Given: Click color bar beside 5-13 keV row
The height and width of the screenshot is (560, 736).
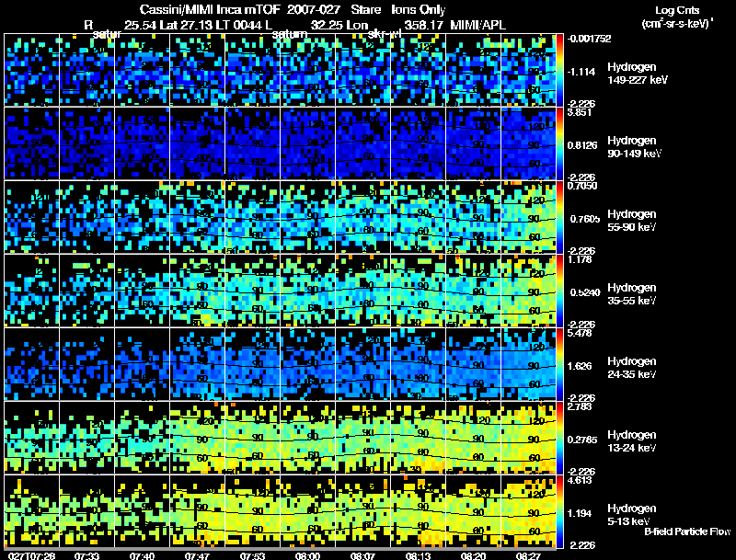Looking at the screenshot, I should click(x=559, y=511).
